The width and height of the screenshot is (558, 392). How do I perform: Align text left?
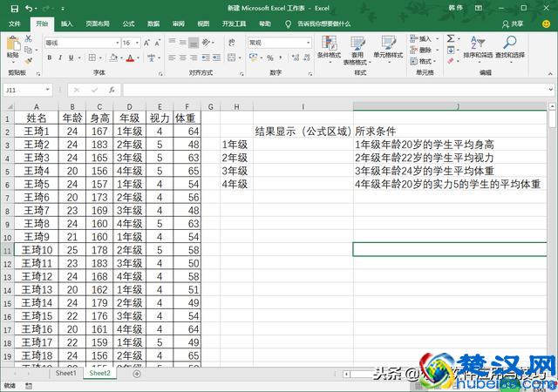click(172, 57)
